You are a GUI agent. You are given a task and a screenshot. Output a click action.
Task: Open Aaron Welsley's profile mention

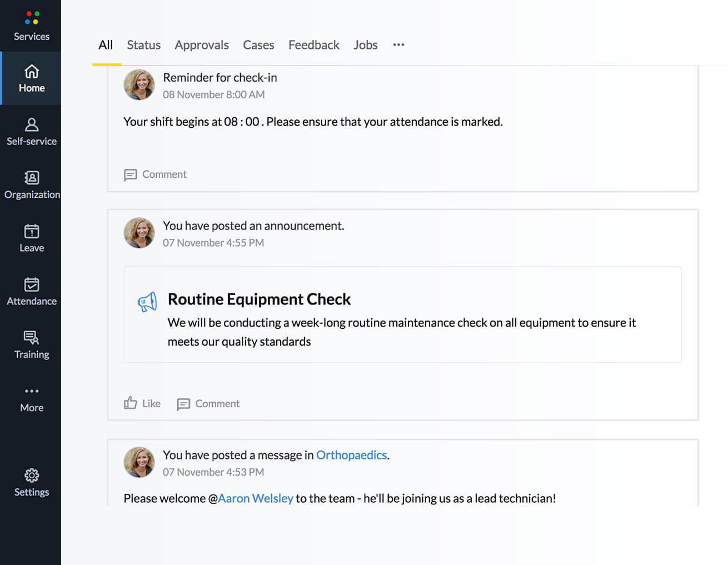[x=256, y=498]
